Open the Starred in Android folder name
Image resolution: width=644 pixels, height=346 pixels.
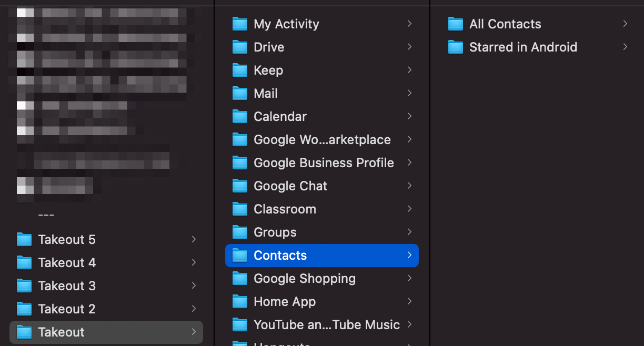click(523, 47)
